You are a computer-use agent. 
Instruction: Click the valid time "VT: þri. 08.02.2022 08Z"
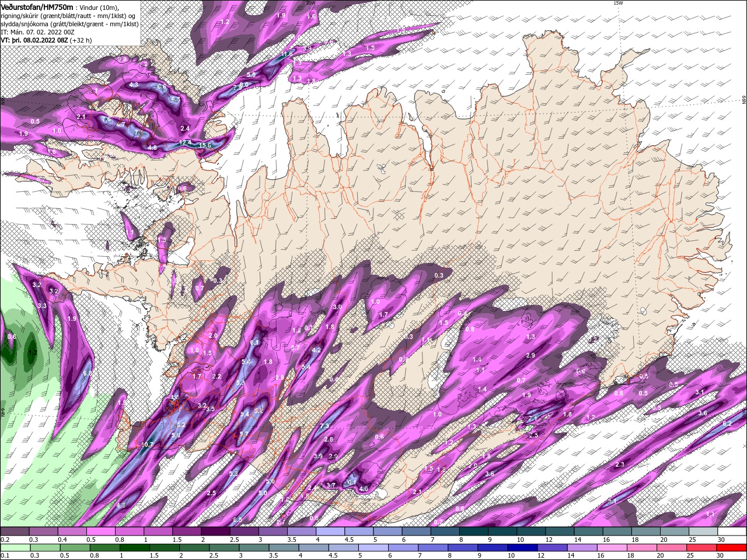click(x=34, y=41)
